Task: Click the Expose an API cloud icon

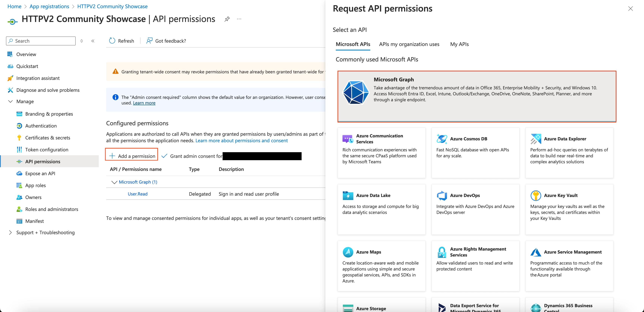Action: point(19,173)
